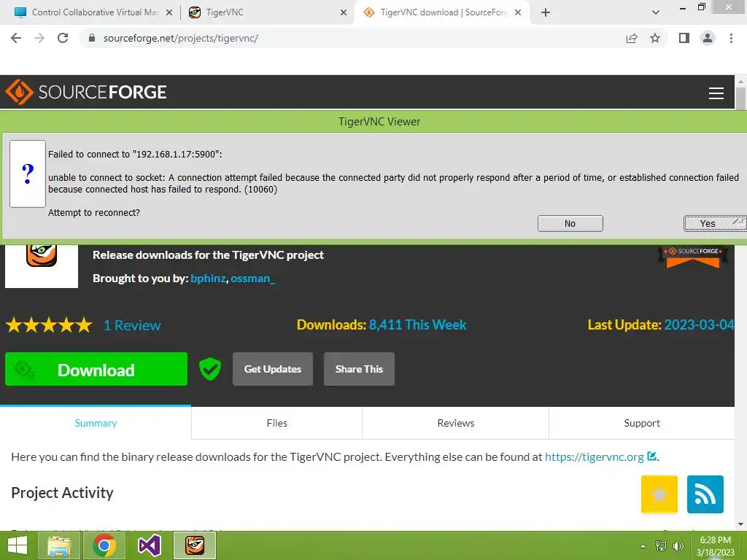Bookmark the page with the star icon
Viewport: 747px width, 560px height.
[x=655, y=38]
